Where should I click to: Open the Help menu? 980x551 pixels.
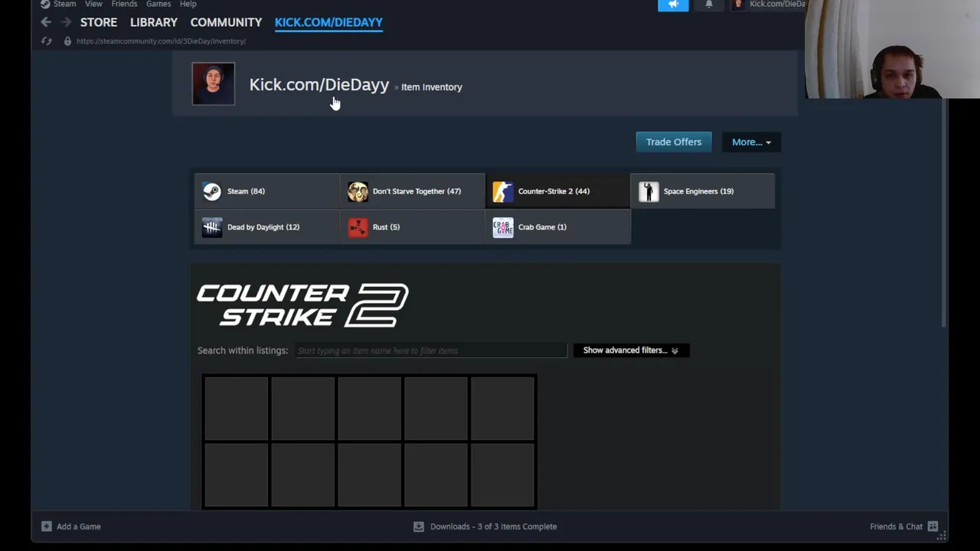pyautogui.click(x=188, y=4)
